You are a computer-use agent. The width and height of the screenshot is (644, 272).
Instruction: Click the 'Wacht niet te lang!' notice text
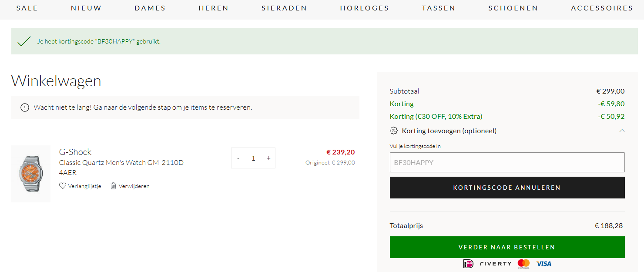pos(143,107)
